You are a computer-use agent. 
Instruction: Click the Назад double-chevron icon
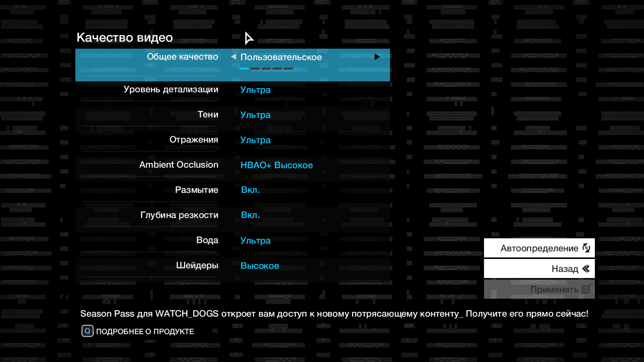pos(586,269)
